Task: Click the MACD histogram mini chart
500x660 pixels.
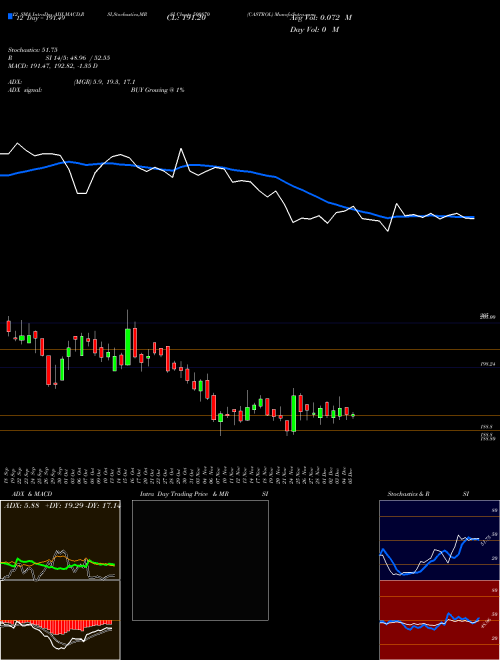Action: [x=60, y=620]
